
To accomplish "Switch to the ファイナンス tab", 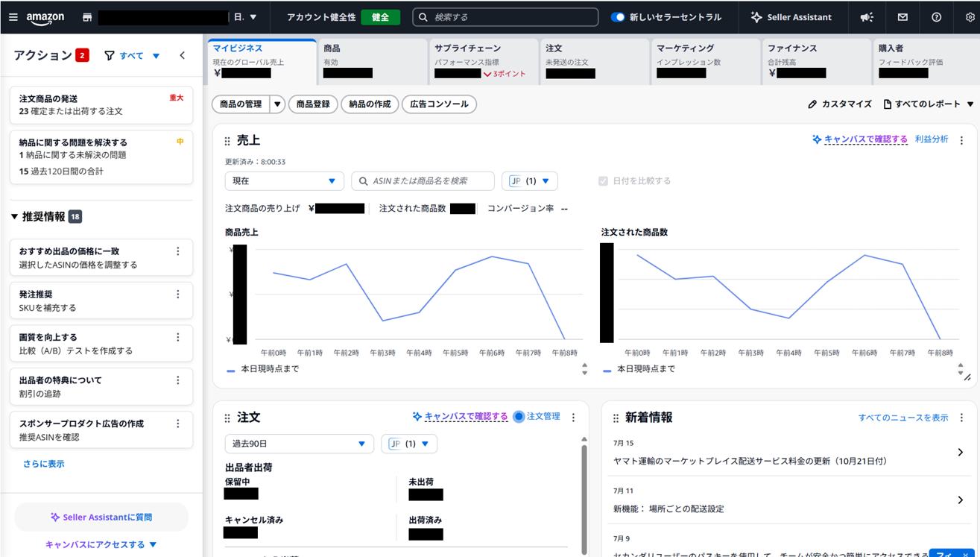I will tap(816, 60).
